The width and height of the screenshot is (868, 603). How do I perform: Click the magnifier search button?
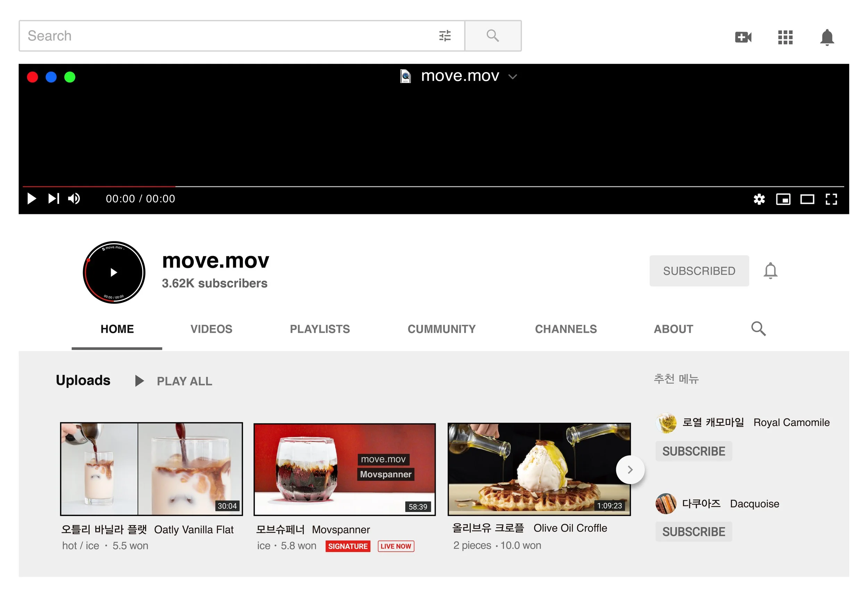(492, 36)
